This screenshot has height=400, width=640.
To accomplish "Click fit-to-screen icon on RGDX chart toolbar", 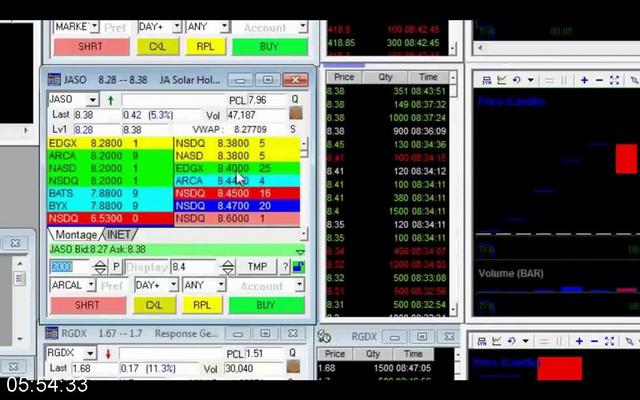I will click(609, 341).
